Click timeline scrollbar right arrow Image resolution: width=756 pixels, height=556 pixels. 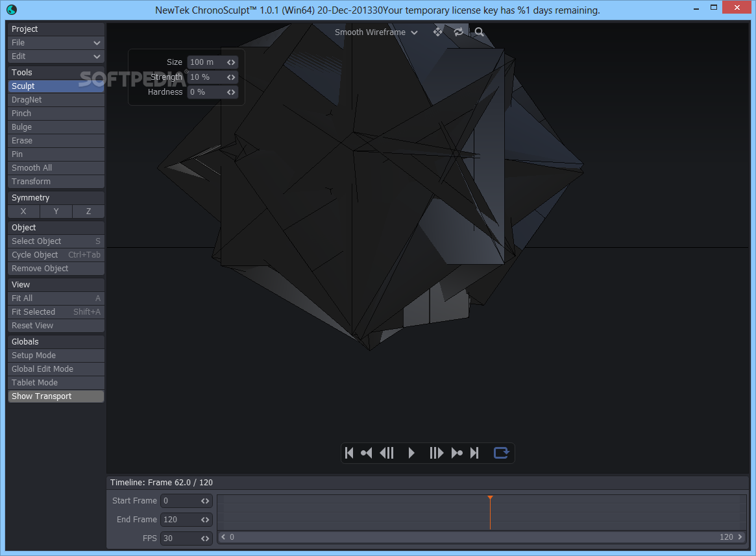coord(740,537)
